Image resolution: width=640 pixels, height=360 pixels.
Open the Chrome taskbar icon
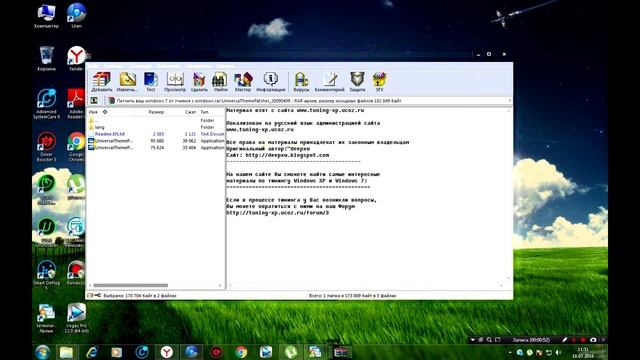241,352
